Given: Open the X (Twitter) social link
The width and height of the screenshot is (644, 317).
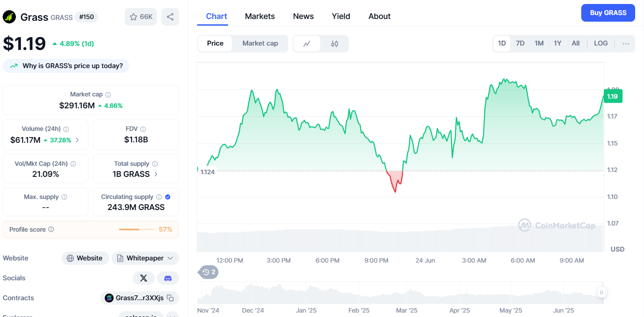Looking at the screenshot, I should click(144, 278).
